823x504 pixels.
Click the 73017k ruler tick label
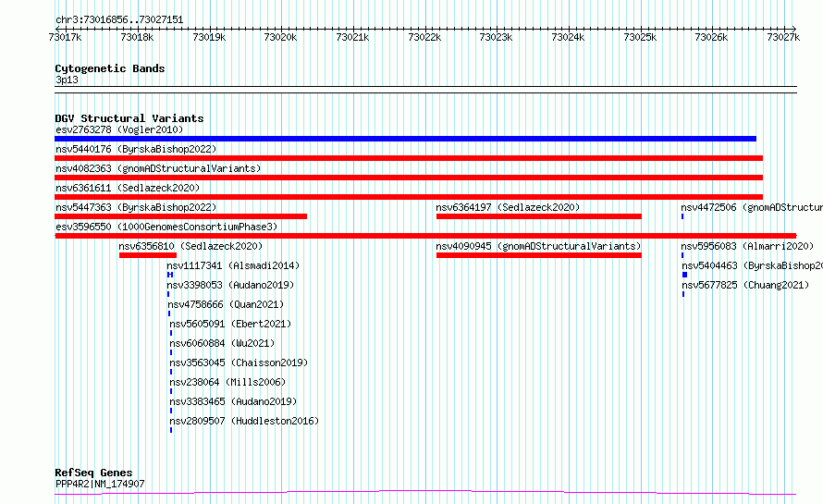(65, 37)
